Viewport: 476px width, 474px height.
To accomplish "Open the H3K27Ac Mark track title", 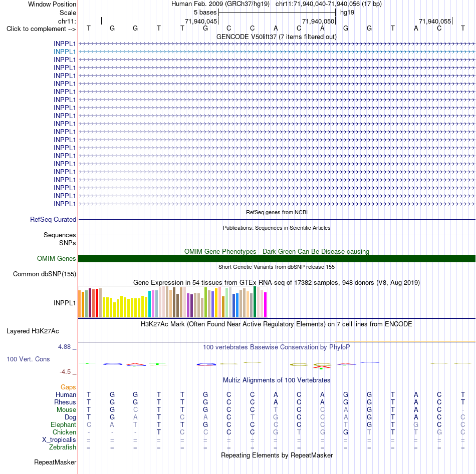I will pos(277,324).
